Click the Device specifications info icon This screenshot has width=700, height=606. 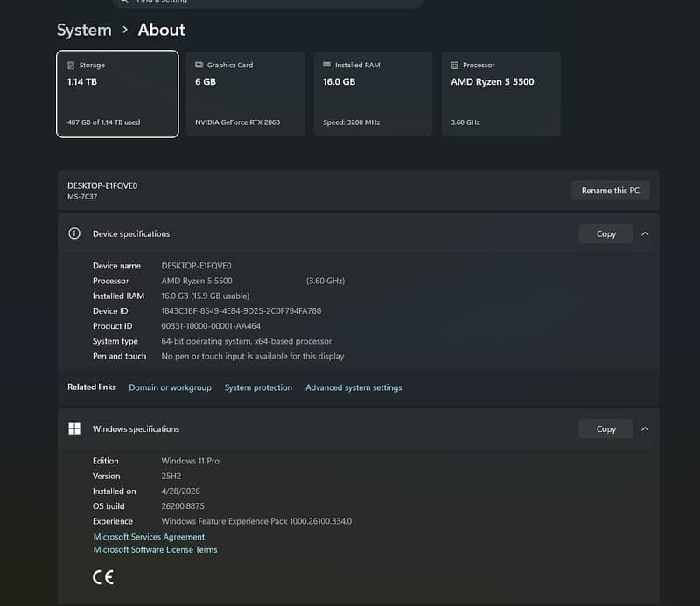74,233
